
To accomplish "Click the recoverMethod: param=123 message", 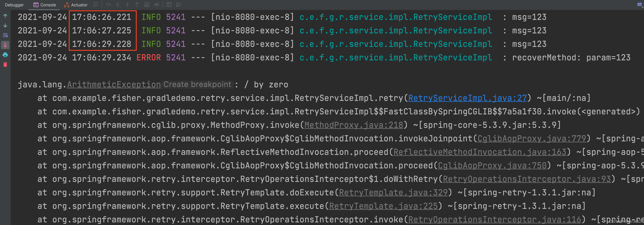I will coord(571,58).
